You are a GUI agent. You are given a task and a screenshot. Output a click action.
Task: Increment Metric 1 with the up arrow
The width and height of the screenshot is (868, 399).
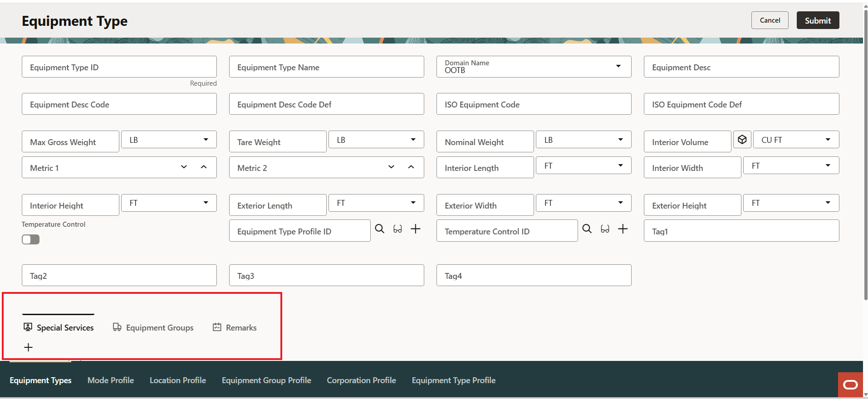[204, 167]
